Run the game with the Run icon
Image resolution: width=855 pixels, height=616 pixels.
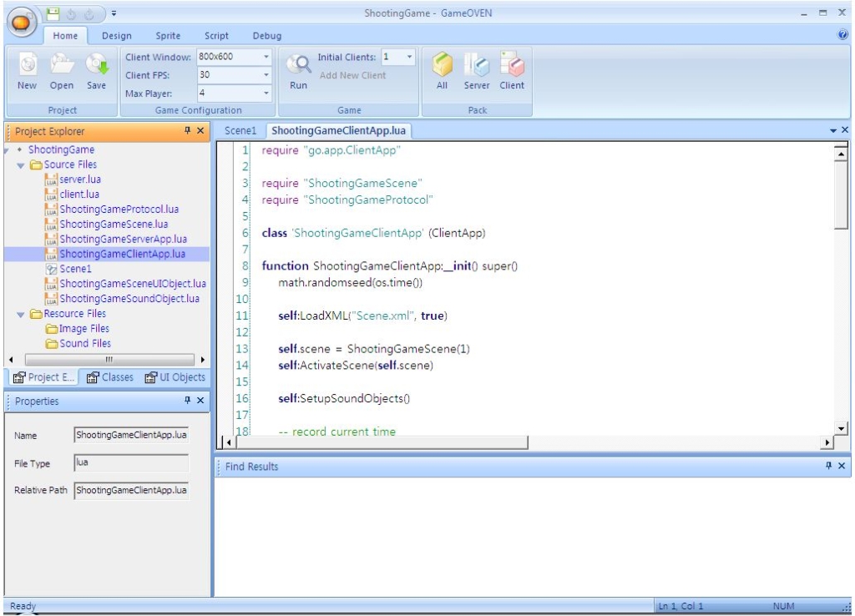click(298, 71)
